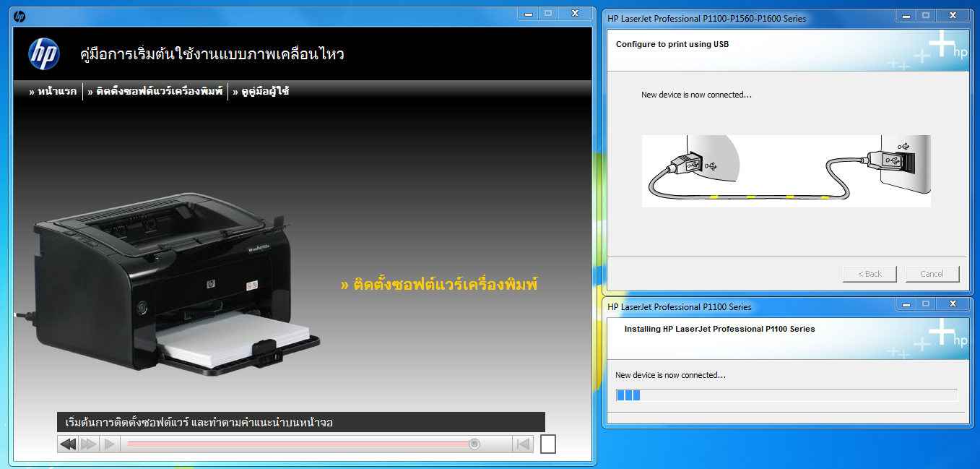
Task: Click the skip-to-start button beside the seek bar
Action: (523, 444)
